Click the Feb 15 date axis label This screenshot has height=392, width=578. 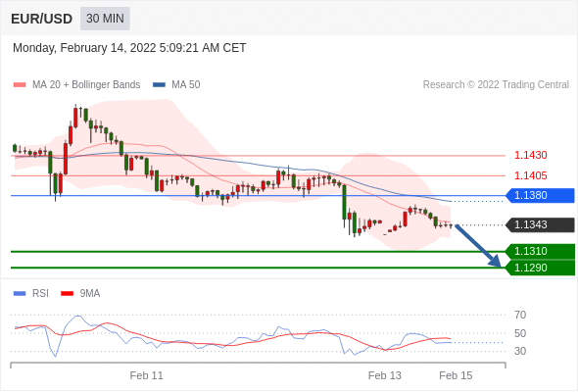tap(456, 375)
